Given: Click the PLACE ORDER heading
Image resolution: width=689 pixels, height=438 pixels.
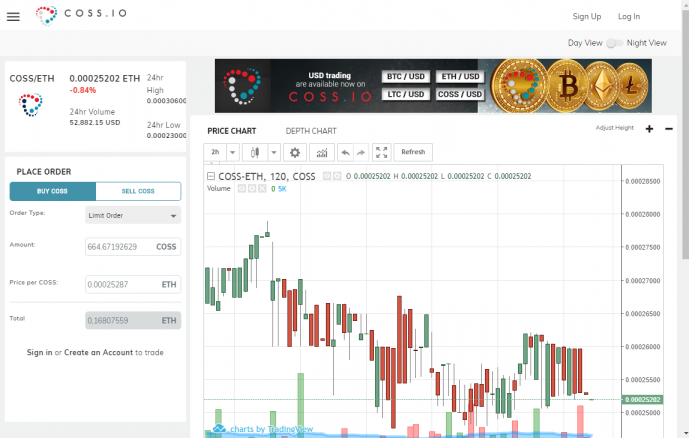Looking at the screenshot, I should [x=44, y=172].
